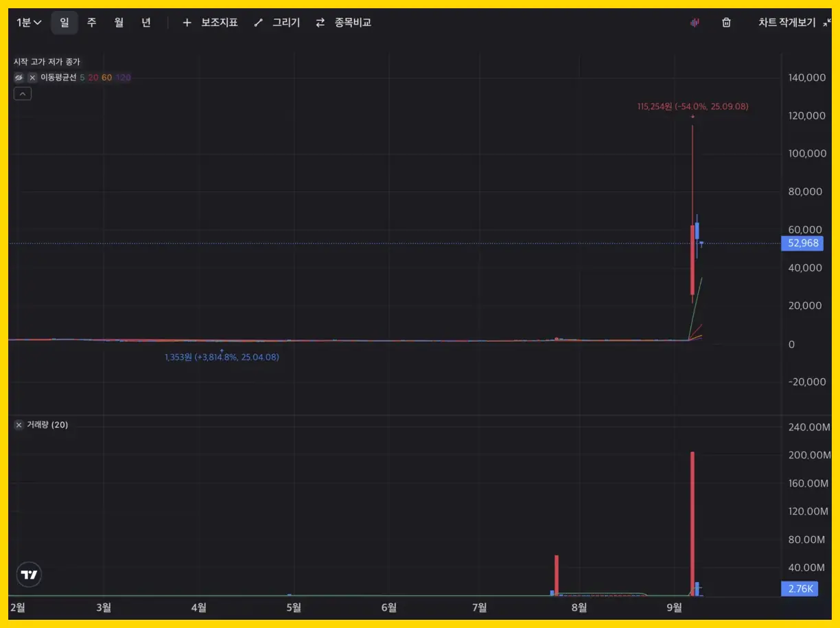Image resolution: width=840 pixels, height=628 pixels.
Task: Select the 월 monthly timeframe
Action: tap(119, 23)
